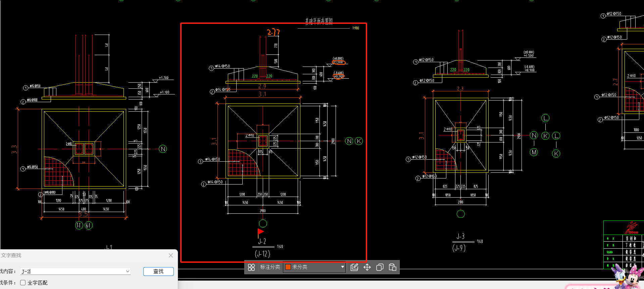Click the 2100 dimension under J-3 plan

point(460,202)
